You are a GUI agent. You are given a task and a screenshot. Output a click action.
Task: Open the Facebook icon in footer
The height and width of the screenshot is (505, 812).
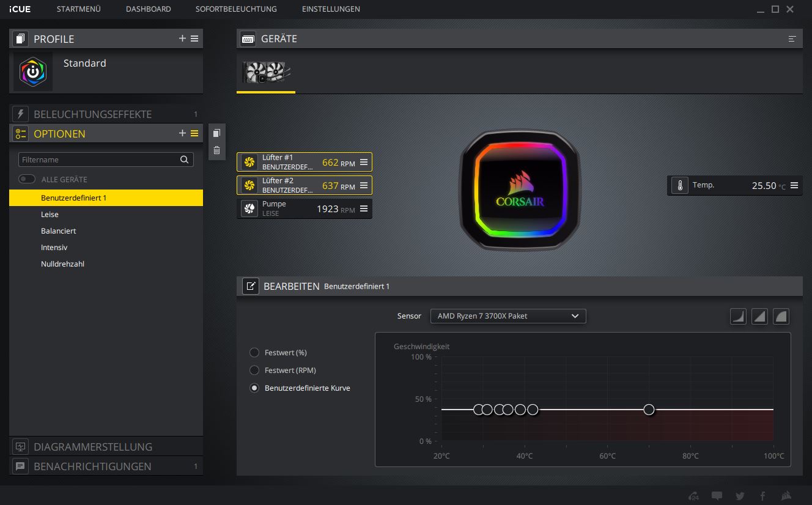click(763, 496)
